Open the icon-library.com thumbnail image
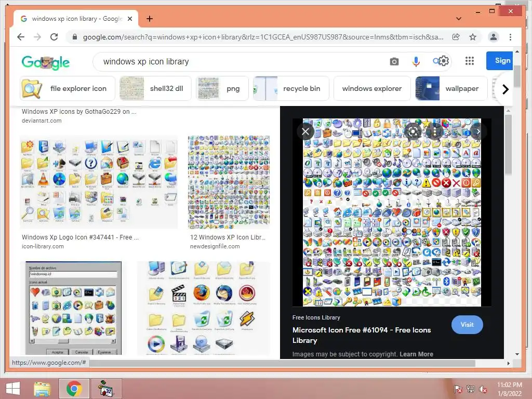The height and width of the screenshot is (399, 532). (99, 182)
